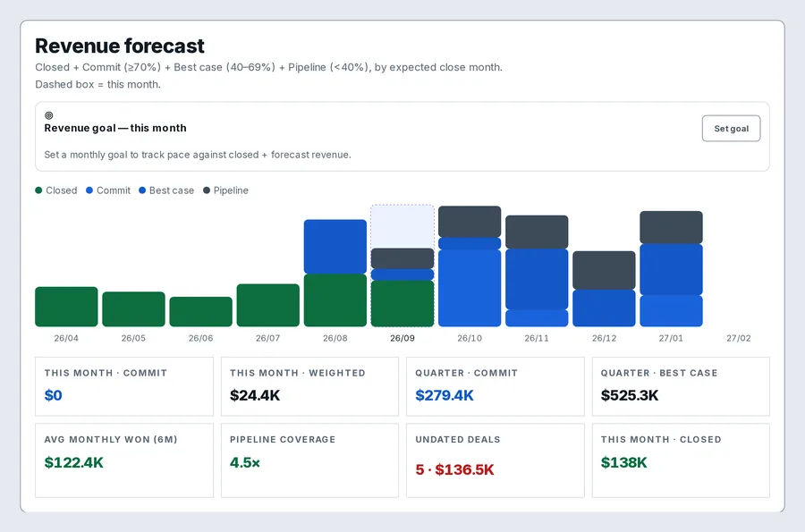The height and width of the screenshot is (532, 805).
Task: Click the target icon above Revenue goal
Action: click(x=49, y=115)
